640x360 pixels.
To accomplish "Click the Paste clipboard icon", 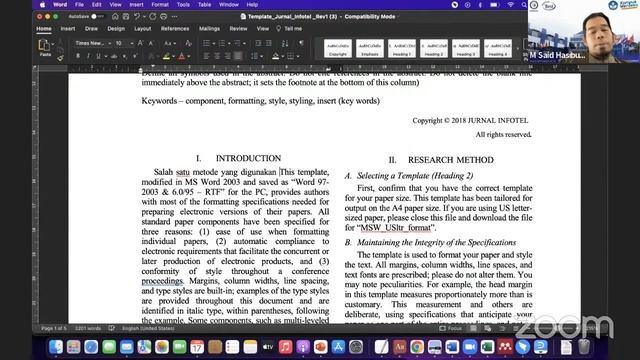I will [44, 44].
